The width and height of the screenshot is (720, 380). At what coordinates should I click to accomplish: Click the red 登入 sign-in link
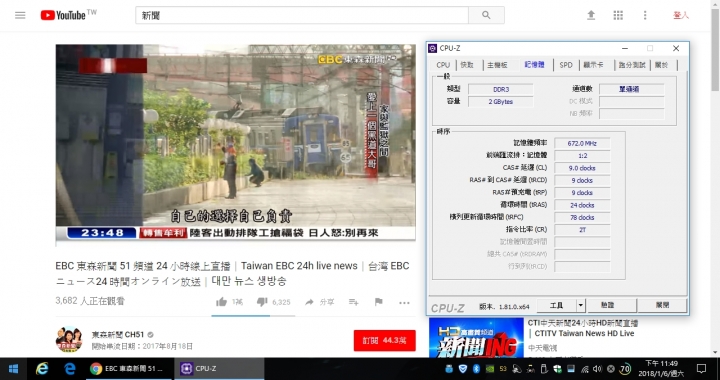pyautogui.click(x=681, y=15)
